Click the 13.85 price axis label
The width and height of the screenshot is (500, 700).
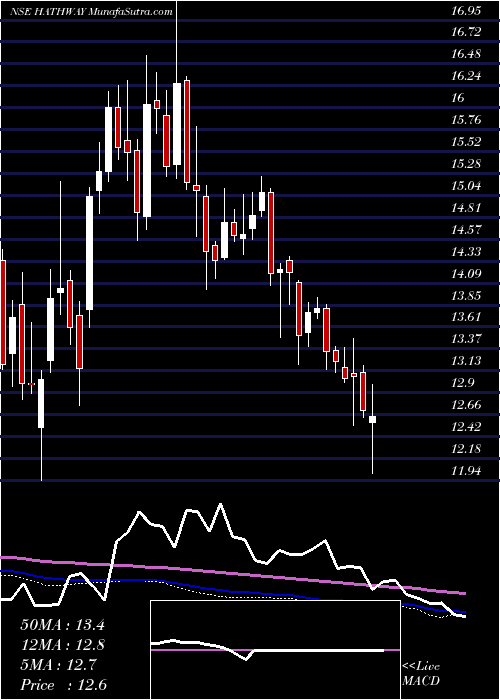pos(467,296)
